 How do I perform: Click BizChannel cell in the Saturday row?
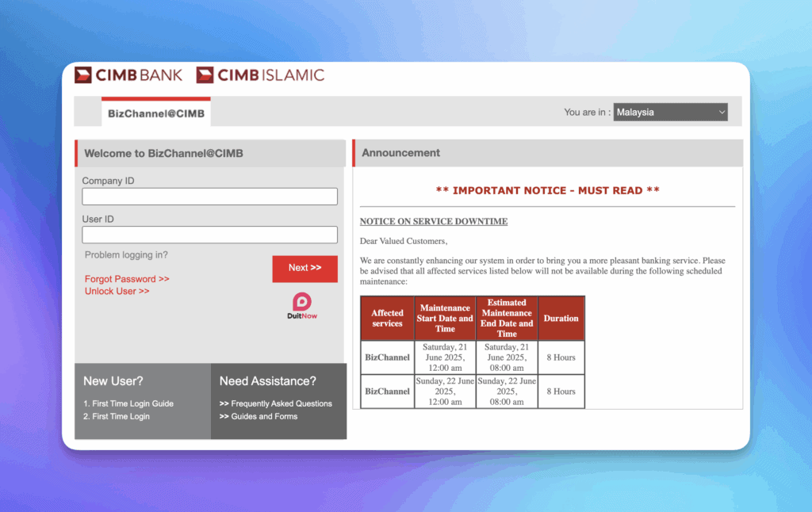click(387, 357)
